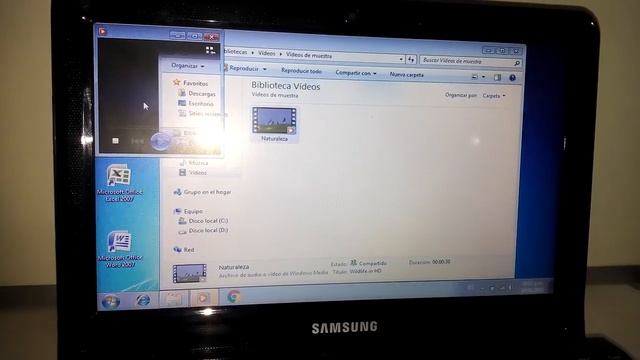
Task: Open the Carpeta arrange-by dropdown
Action: 494,96
